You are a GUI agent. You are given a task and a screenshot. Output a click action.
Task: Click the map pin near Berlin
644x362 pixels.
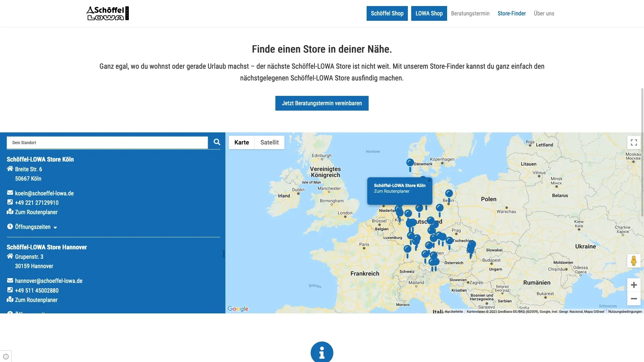[x=449, y=195]
